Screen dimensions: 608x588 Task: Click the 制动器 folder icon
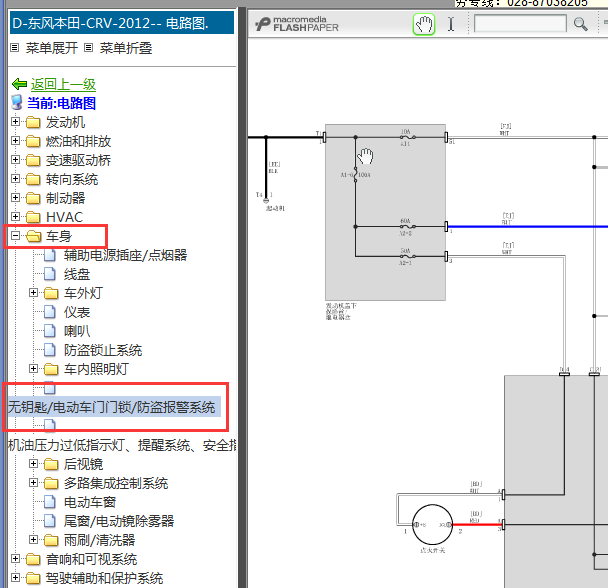click(x=33, y=198)
